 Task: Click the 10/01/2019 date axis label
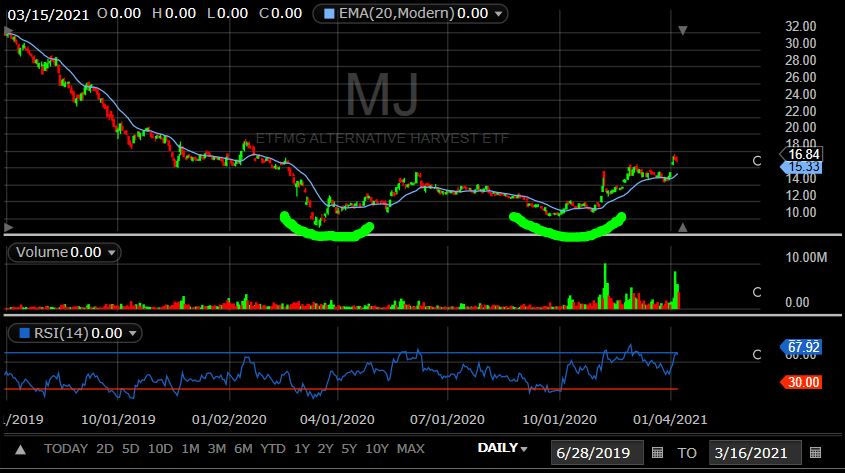pos(118,420)
